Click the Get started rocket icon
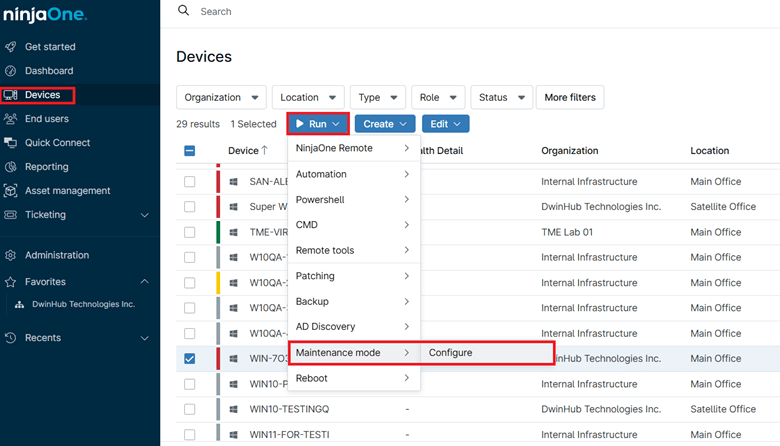780x446 pixels. [x=10, y=47]
